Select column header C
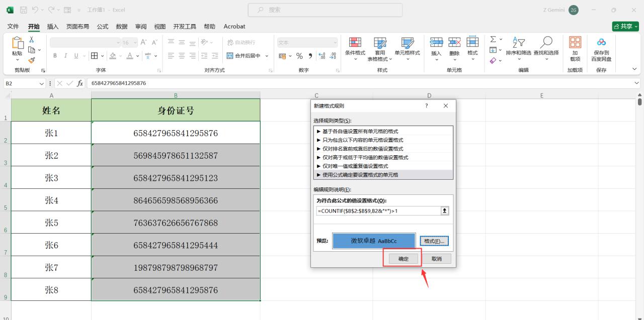 pos(316,95)
